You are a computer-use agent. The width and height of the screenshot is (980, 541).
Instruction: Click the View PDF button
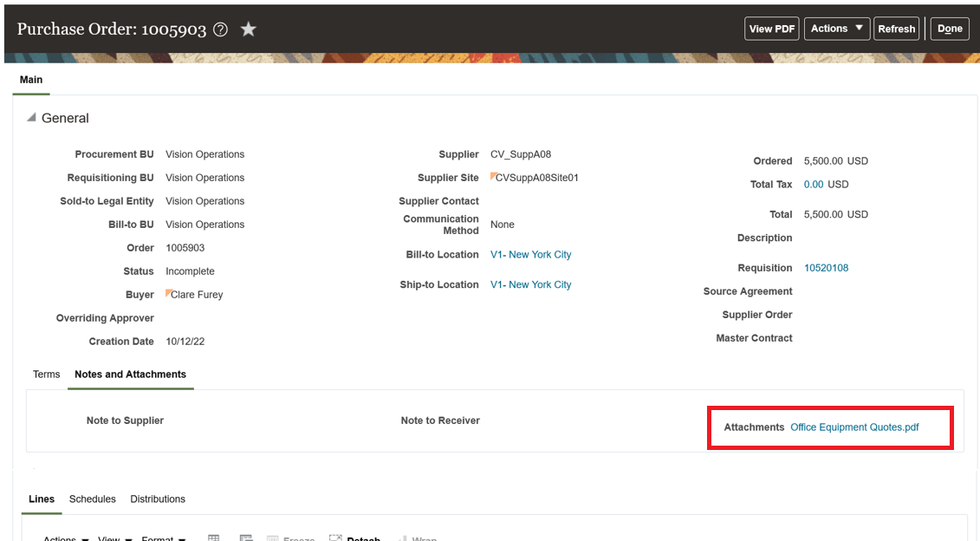pyautogui.click(x=772, y=29)
